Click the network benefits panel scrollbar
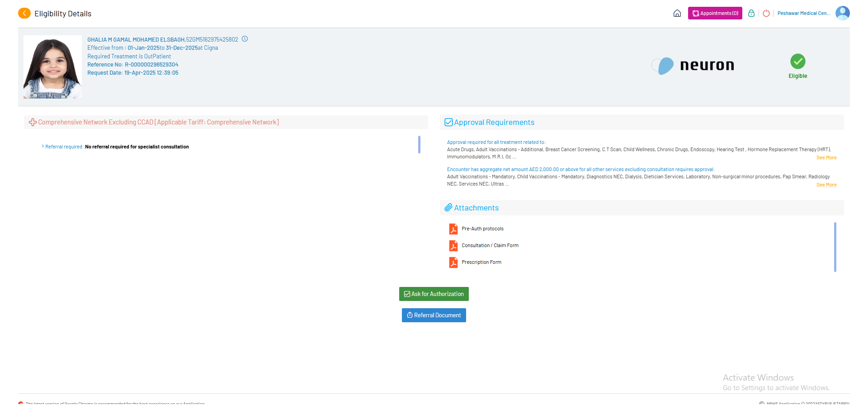868x420 pixels. [419, 145]
